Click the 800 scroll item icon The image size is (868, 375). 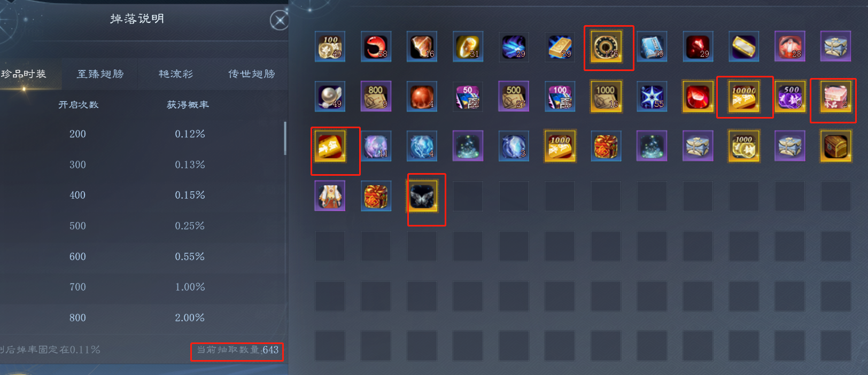[376, 97]
